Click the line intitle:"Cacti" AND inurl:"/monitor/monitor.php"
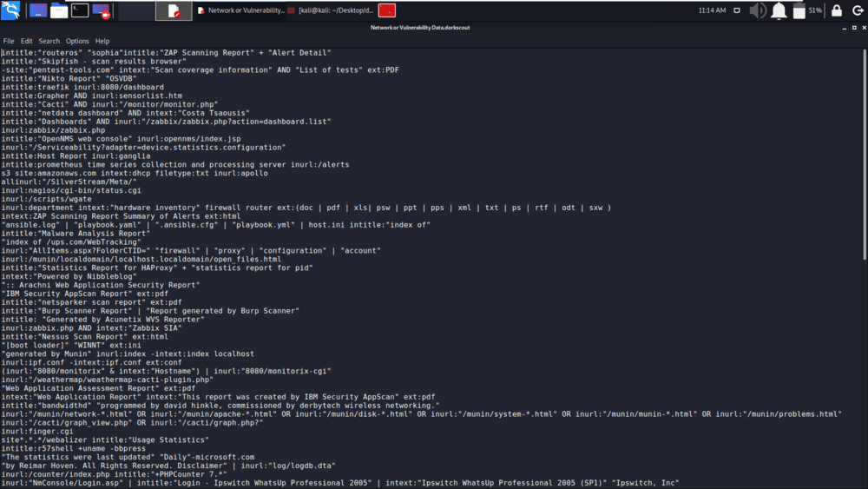This screenshot has width=868, height=489. [x=109, y=104]
